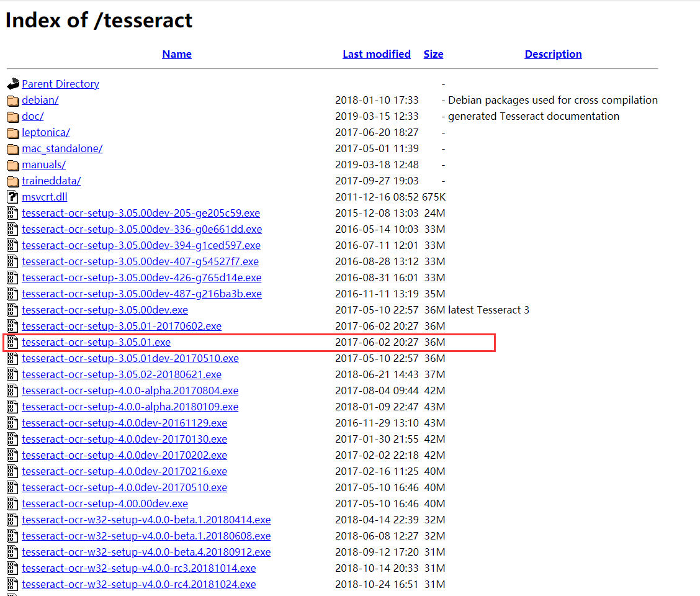The height and width of the screenshot is (596, 700).
Task: Click the binary icon beside 4.0.0-alpha.20180109.exe
Action: [12, 407]
